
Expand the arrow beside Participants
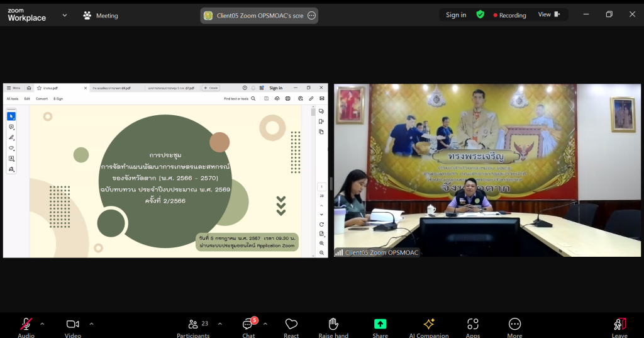(220, 324)
